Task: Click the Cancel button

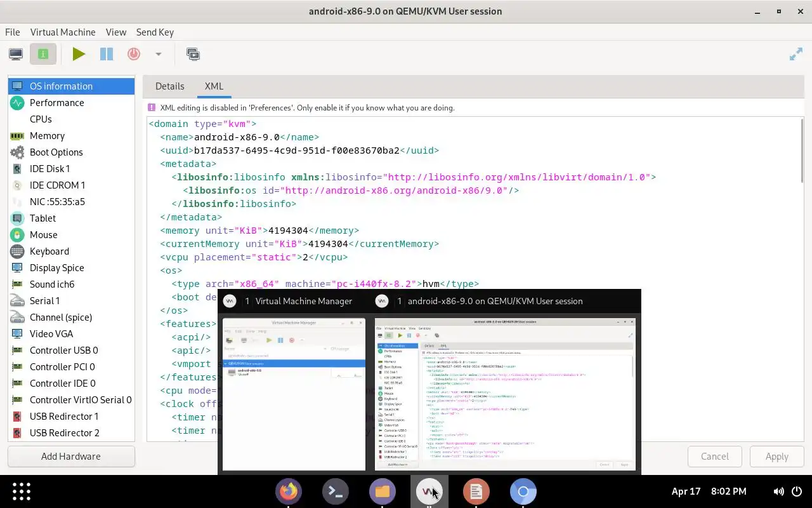Action: coord(715,456)
